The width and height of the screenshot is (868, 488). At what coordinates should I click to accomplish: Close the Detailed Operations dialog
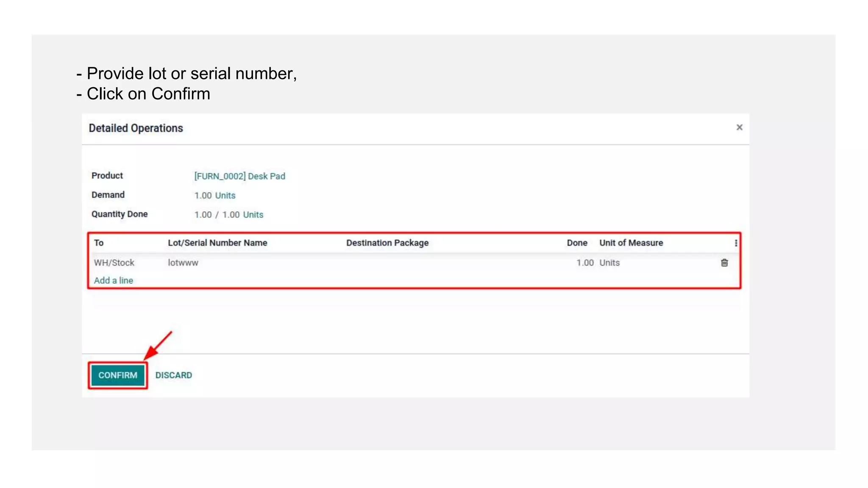click(x=739, y=128)
